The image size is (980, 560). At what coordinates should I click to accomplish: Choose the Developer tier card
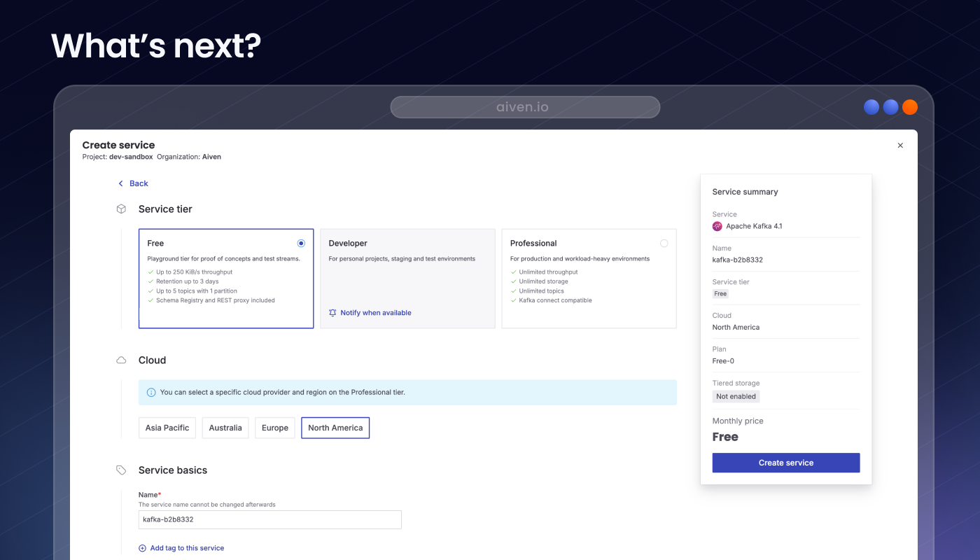click(x=407, y=279)
